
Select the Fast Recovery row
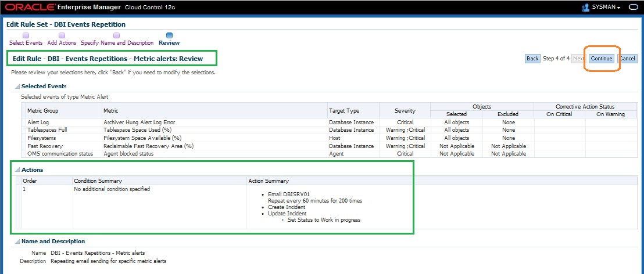pyautogui.click(x=328, y=146)
